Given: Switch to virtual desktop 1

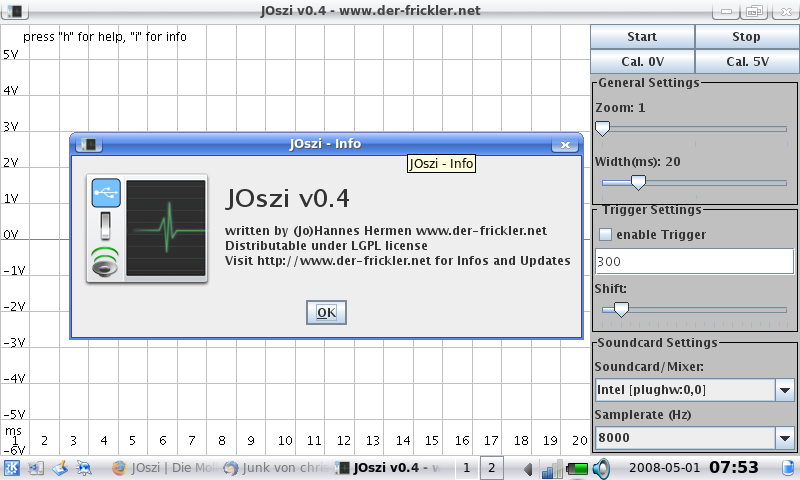Looking at the screenshot, I should [466, 468].
